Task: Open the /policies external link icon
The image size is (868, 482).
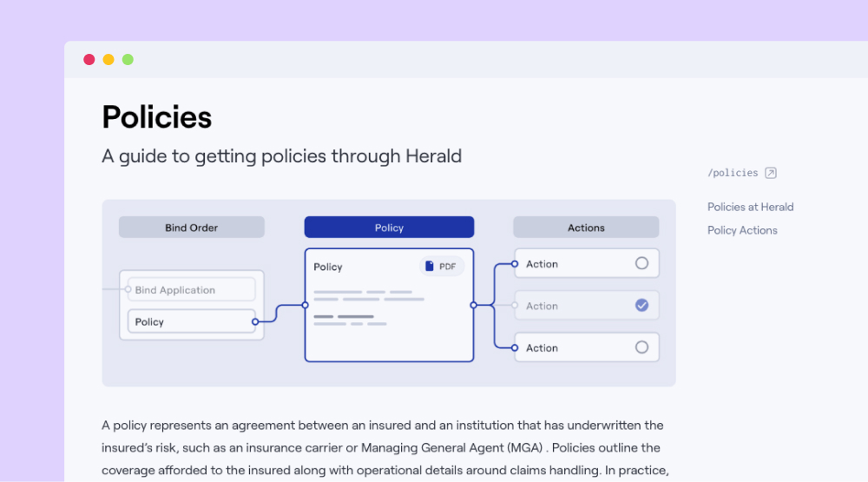Action: 770,173
